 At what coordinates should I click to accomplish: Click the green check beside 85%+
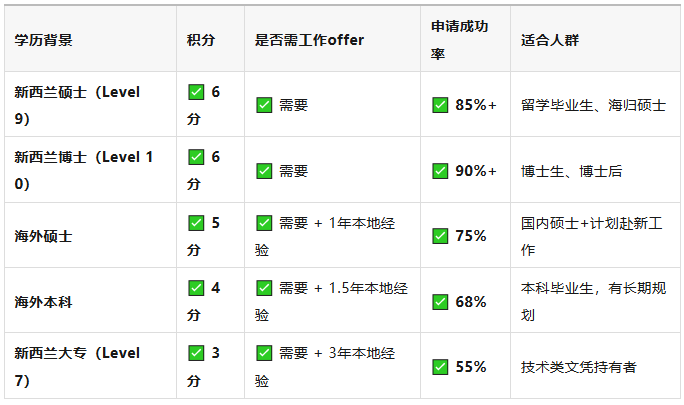[440, 105]
